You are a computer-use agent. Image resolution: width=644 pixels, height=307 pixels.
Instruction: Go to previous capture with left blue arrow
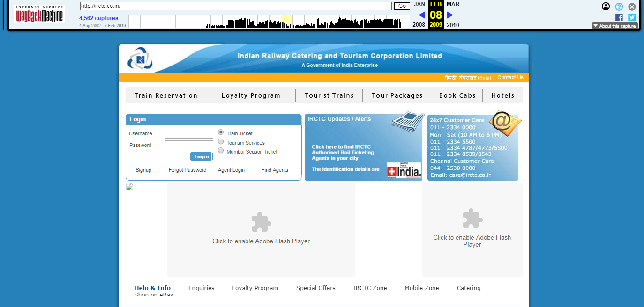pyautogui.click(x=422, y=15)
